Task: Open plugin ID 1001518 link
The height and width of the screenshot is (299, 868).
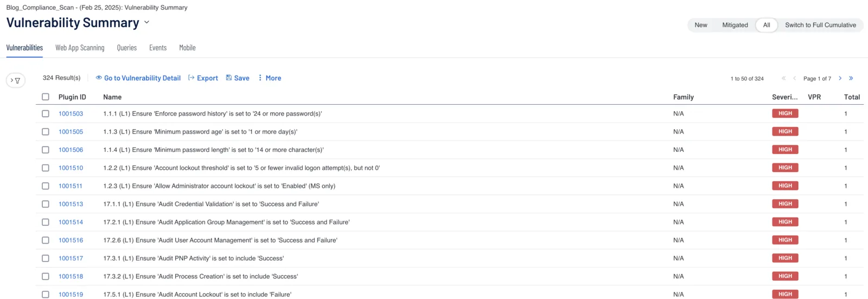Action: click(x=71, y=276)
